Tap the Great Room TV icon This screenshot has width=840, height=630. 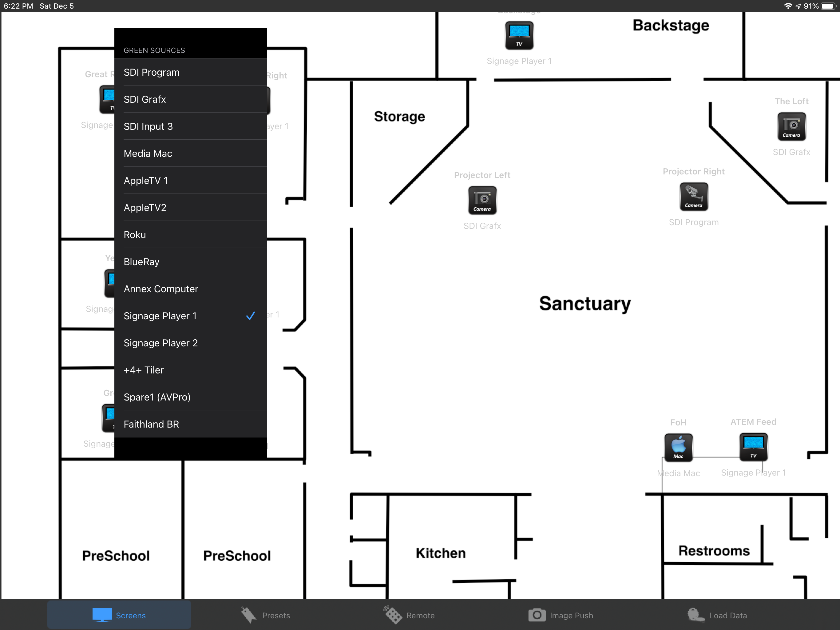(x=107, y=100)
